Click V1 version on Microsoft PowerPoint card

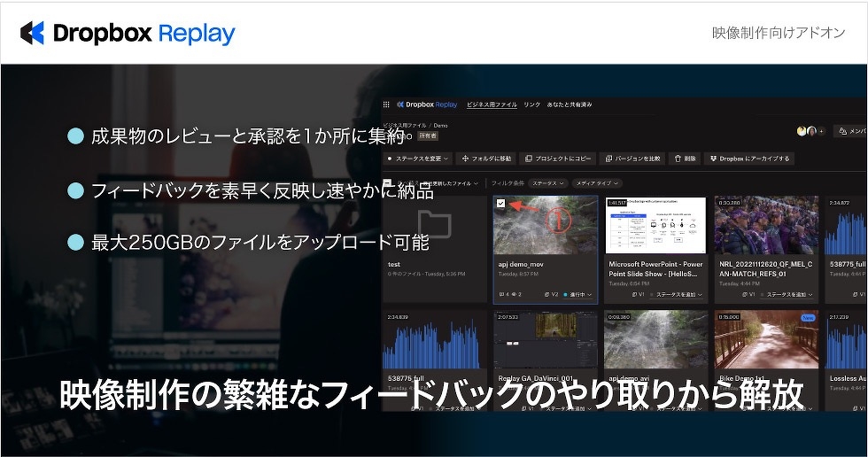[x=639, y=294]
